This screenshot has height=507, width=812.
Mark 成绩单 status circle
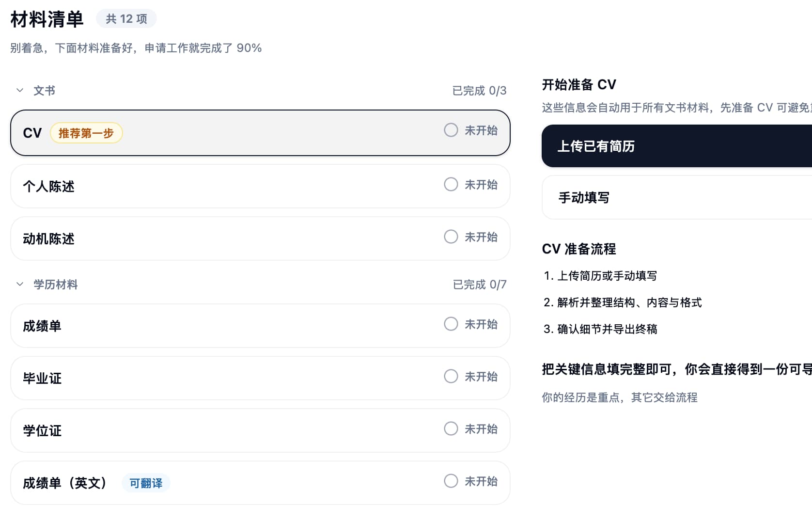pyautogui.click(x=451, y=324)
